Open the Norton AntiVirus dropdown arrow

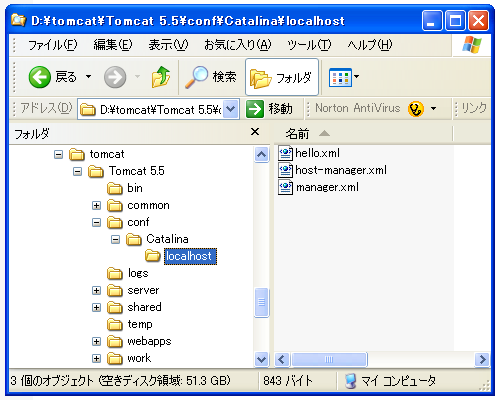pyautogui.click(x=433, y=108)
